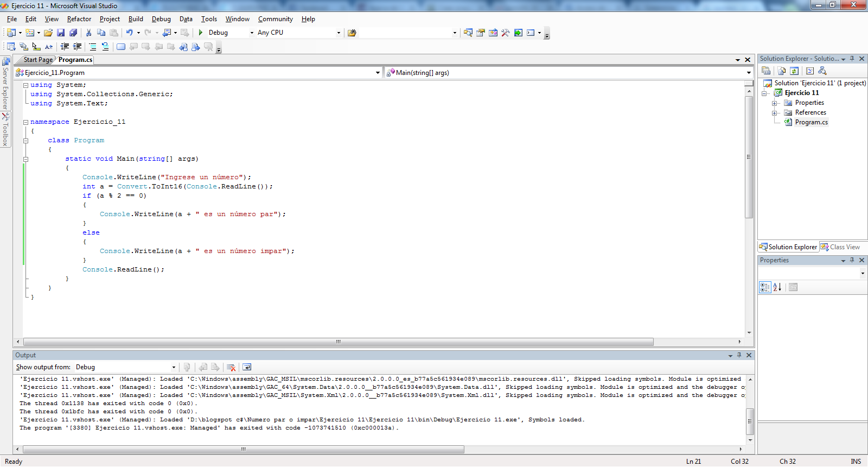Switch Properties to categorized view

click(x=765, y=287)
